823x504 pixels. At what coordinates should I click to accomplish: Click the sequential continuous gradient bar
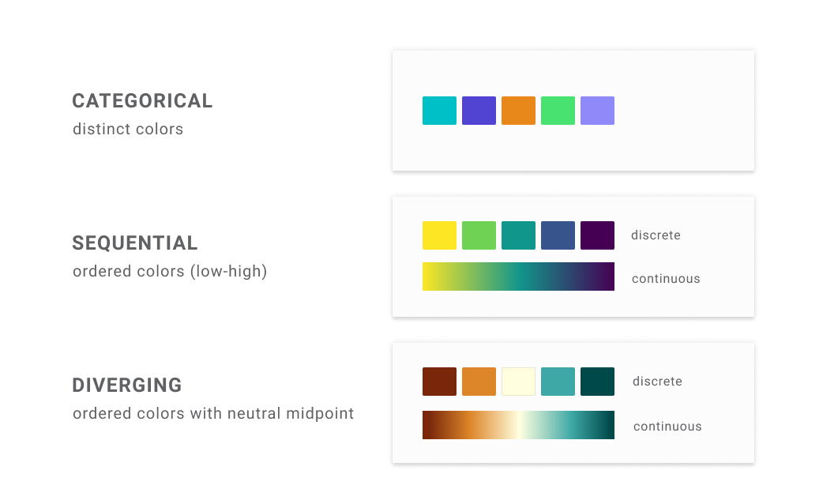click(x=518, y=276)
